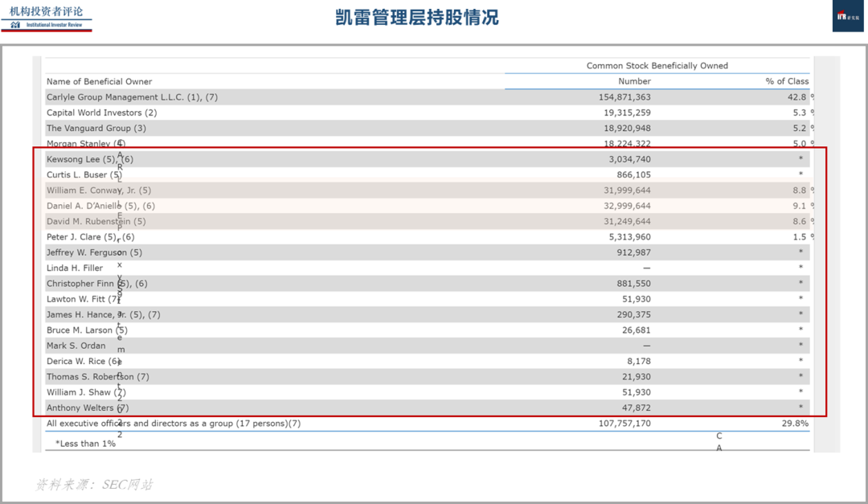Click the value 881,550
The width and height of the screenshot is (868, 504).
[x=634, y=283]
